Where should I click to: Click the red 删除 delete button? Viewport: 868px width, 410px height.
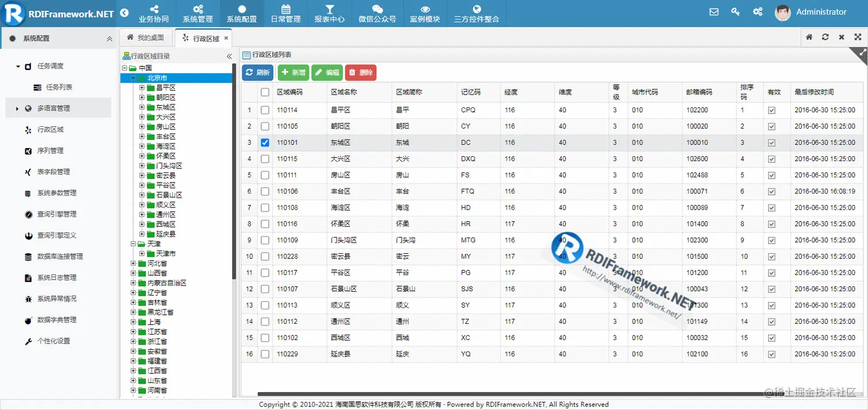click(361, 72)
